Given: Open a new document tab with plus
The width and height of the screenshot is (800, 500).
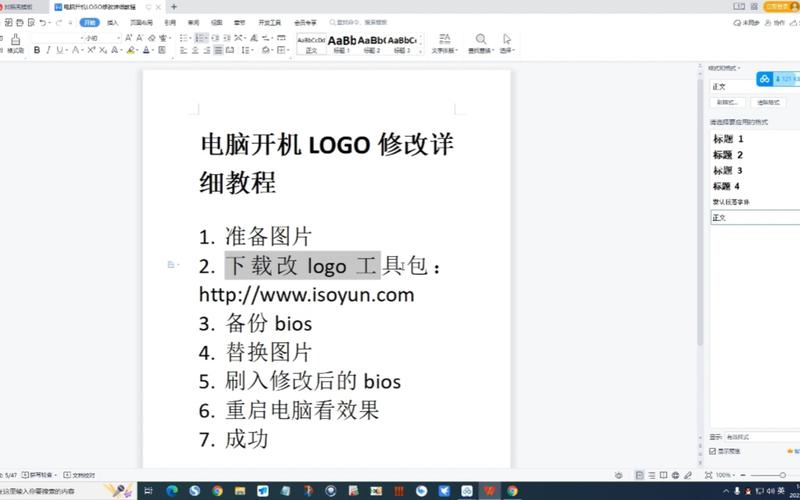Looking at the screenshot, I should click(174, 7).
